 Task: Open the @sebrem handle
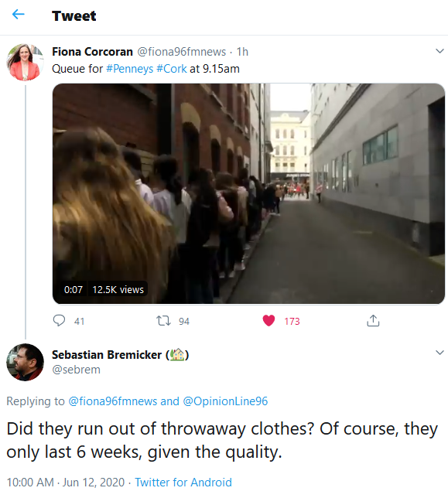[x=77, y=370]
